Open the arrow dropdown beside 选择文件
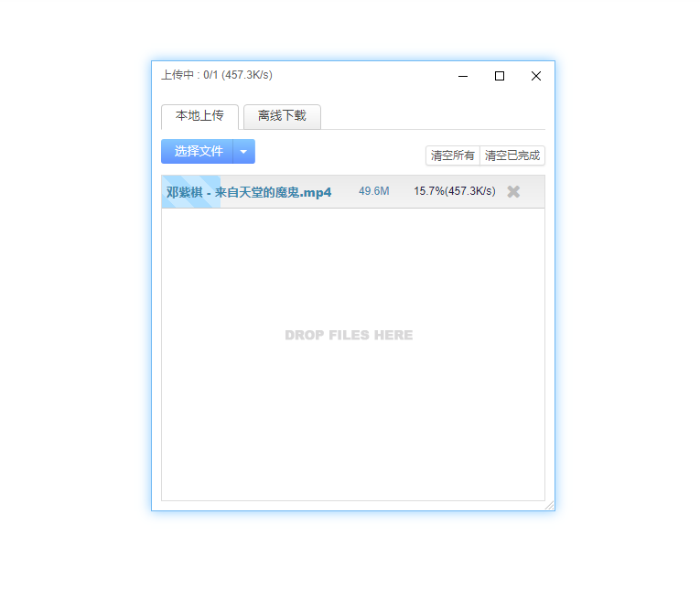This screenshot has height=611, width=700. pos(243,152)
